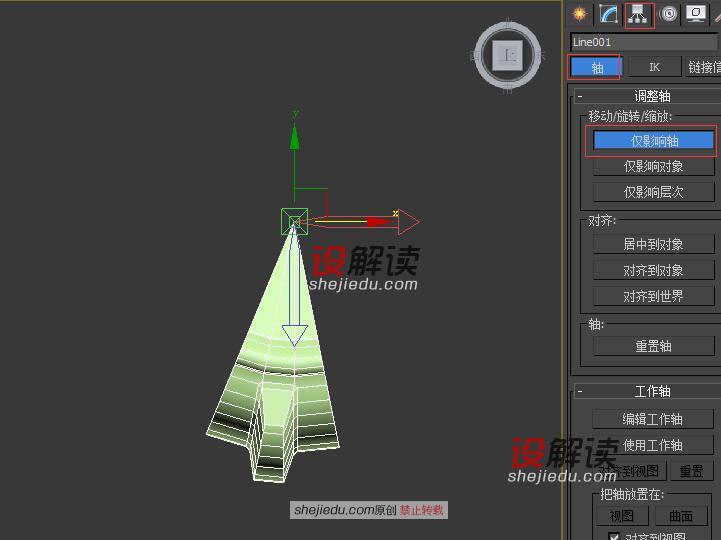Open the Hierarchy panel icon

[x=637, y=14]
